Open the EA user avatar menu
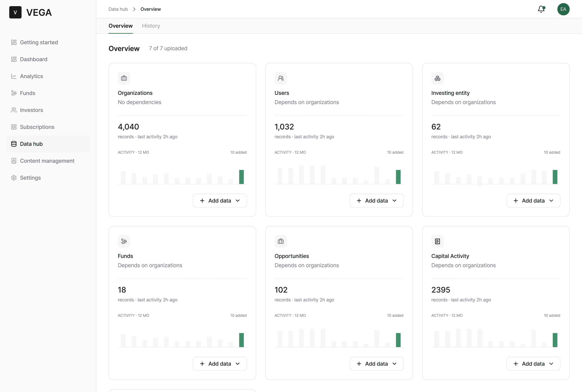This screenshot has width=582, height=392. 563,9
